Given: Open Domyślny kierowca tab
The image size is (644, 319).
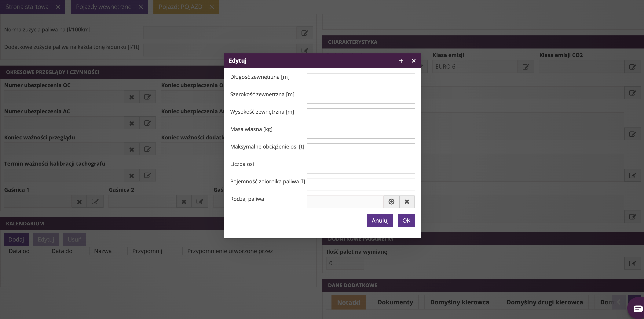Looking at the screenshot, I should coord(459,302).
